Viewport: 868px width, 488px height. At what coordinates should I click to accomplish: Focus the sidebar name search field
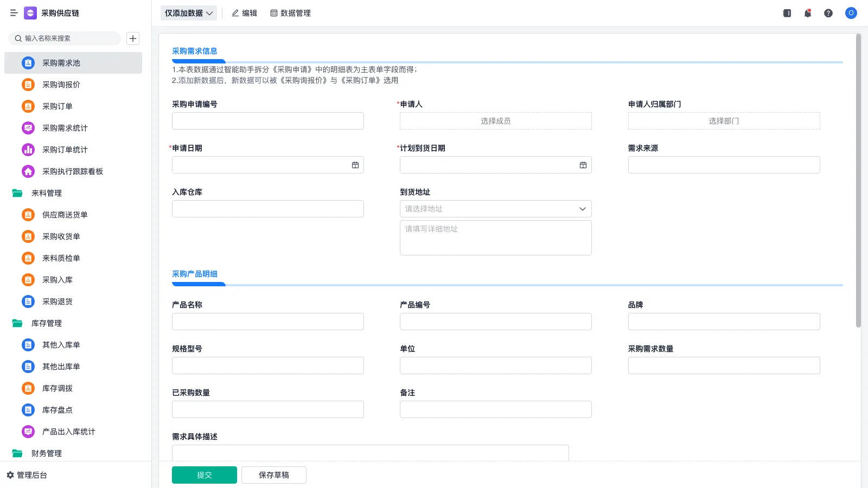click(x=65, y=38)
